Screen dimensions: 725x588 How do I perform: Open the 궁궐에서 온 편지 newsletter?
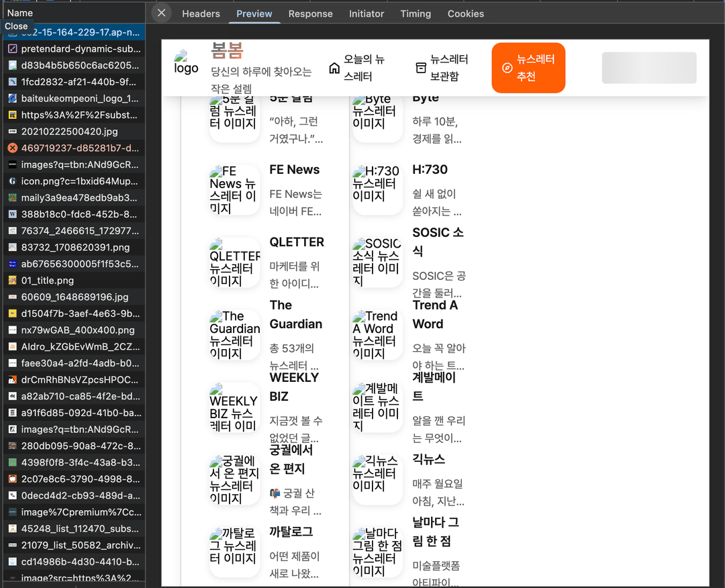point(268,481)
